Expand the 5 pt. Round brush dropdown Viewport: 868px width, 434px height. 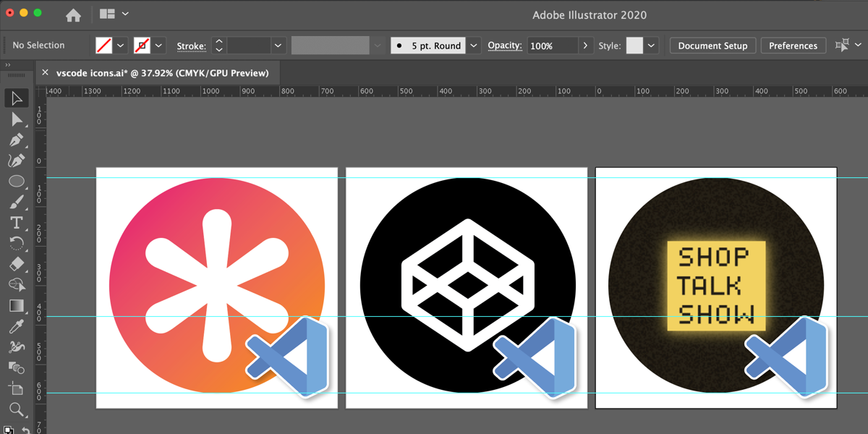(473, 46)
